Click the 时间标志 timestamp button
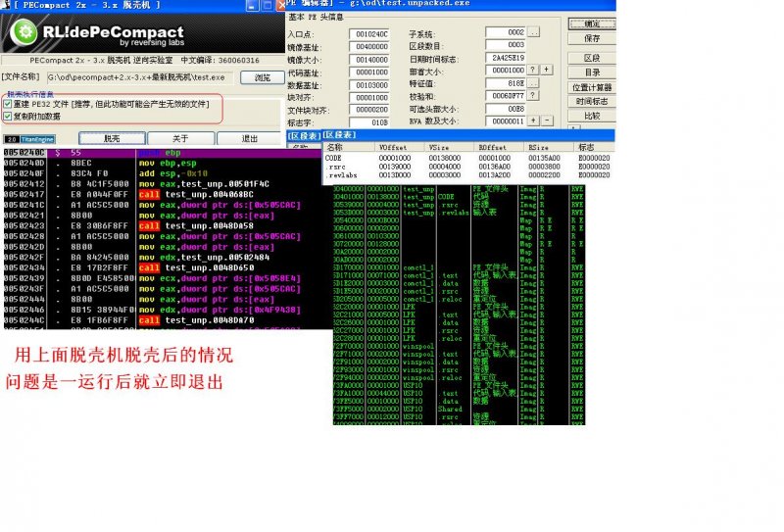The height and width of the screenshot is (532, 784). [x=592, y=102]
